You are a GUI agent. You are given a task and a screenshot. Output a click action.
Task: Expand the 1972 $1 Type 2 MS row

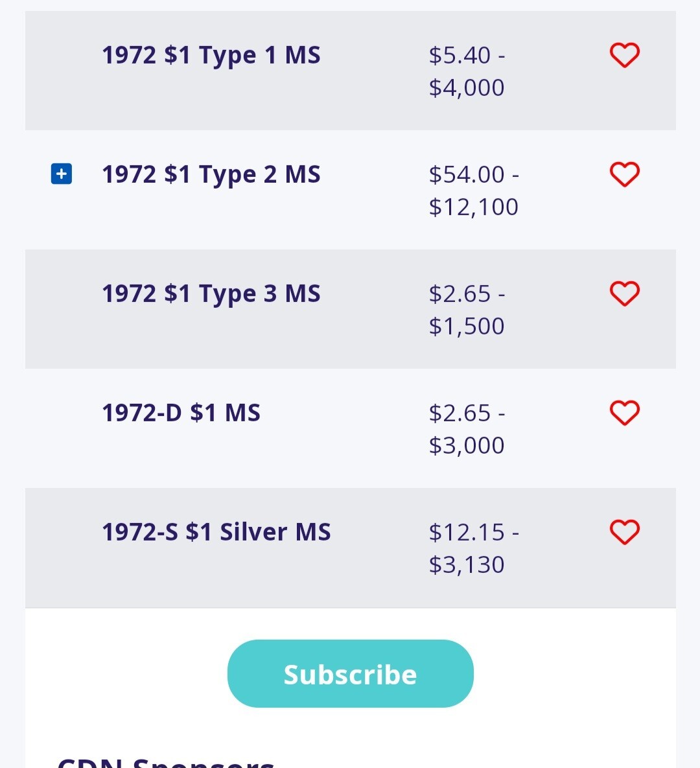coord(61,174)
